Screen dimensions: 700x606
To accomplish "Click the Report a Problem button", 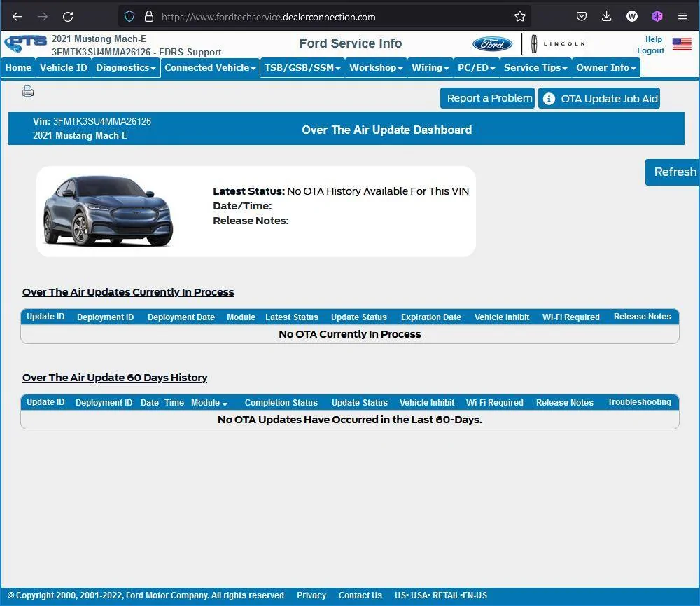I will click(x=487, y=98).
